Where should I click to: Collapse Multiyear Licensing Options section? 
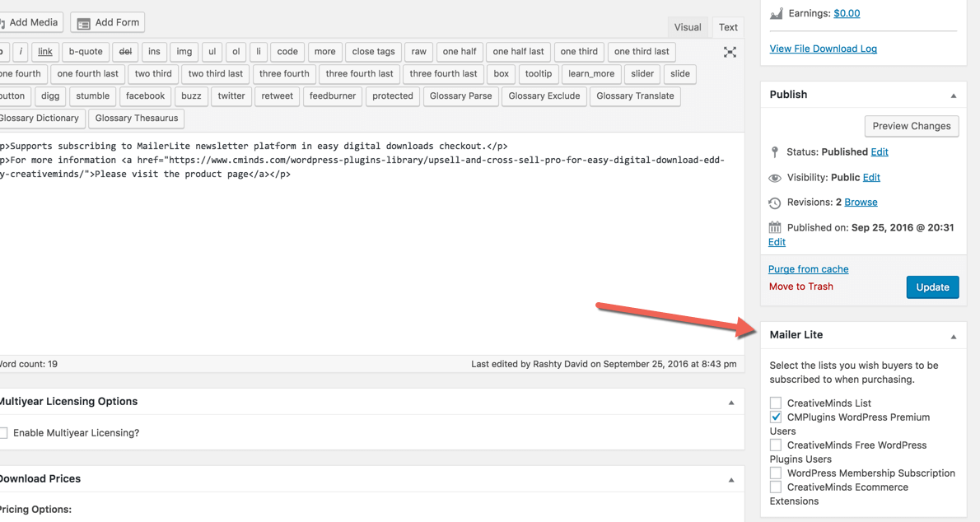click(730, 403)
